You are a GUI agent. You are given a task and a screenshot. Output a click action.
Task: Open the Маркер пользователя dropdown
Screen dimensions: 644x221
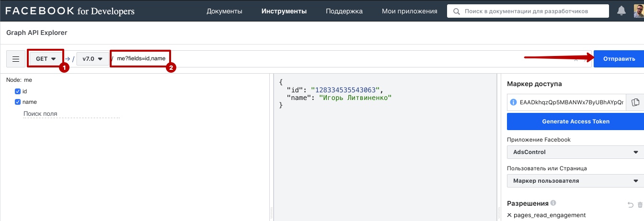[x=575, y=181]
